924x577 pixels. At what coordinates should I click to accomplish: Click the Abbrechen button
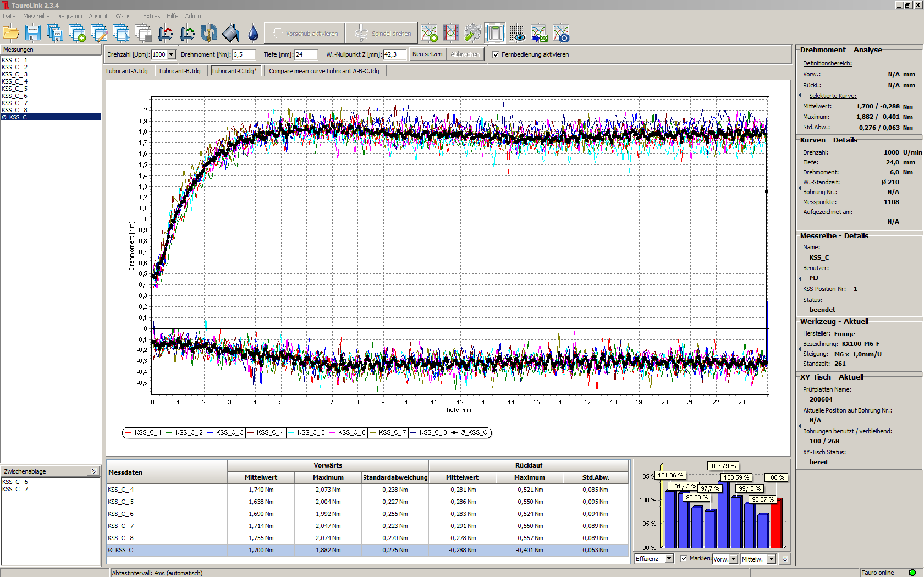tap(465, 54)
